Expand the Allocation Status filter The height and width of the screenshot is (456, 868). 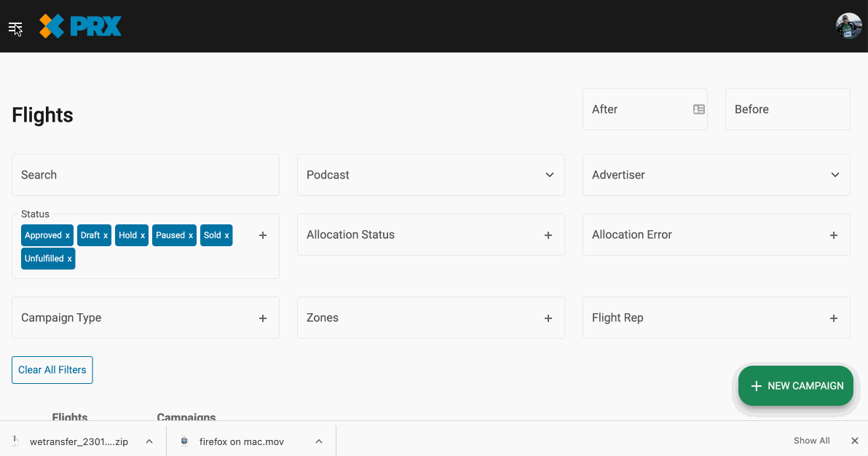(548, 235)
